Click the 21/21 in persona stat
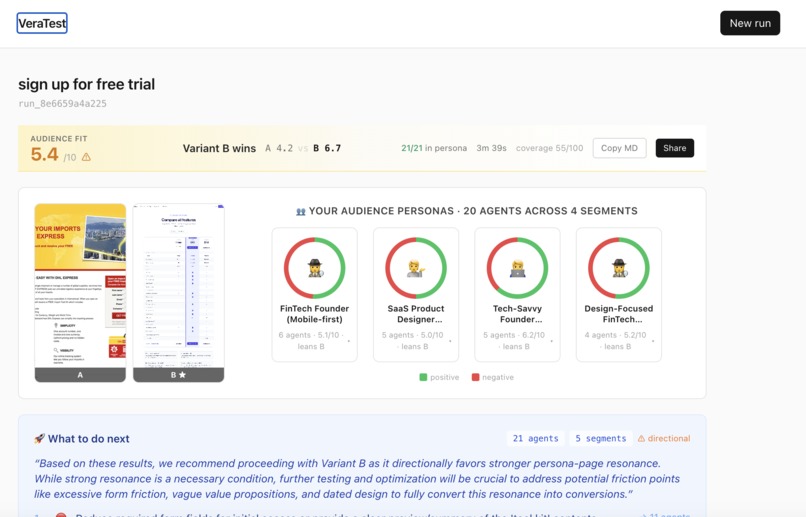Viewport: 806px width, 517px height. pyautogui.click(x=434, y=148)
